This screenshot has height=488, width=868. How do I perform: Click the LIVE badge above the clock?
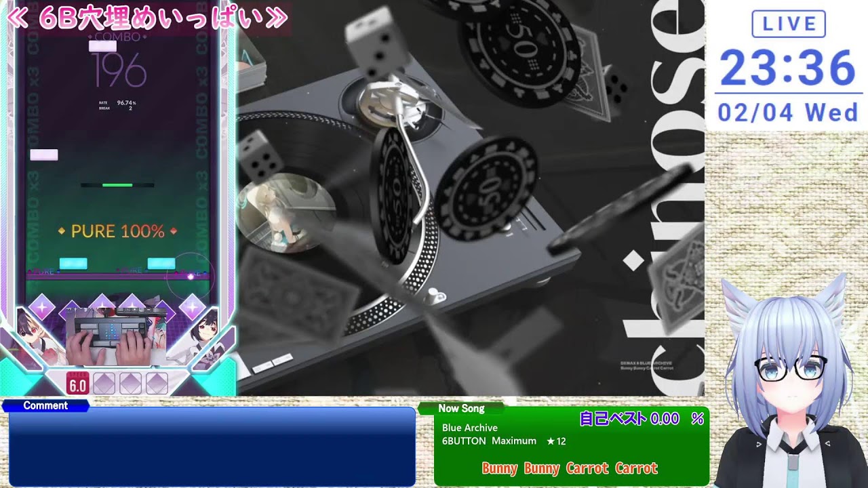click(789, 24)
